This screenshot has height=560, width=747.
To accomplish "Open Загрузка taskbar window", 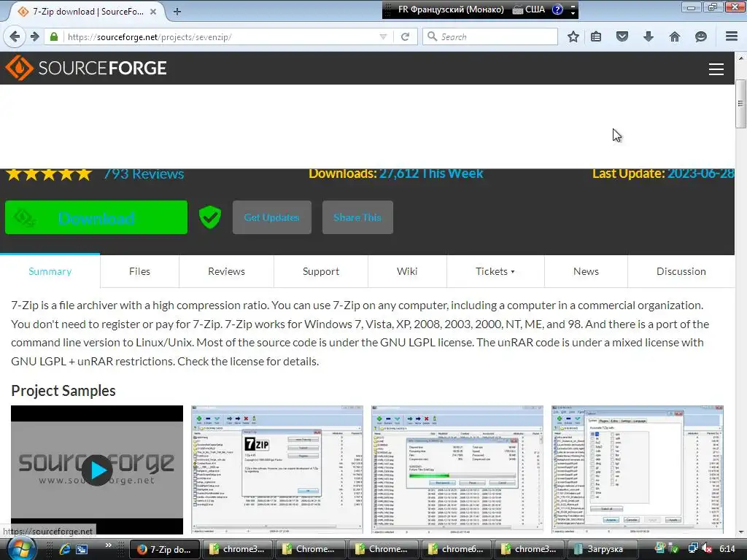I will [603, 549].
